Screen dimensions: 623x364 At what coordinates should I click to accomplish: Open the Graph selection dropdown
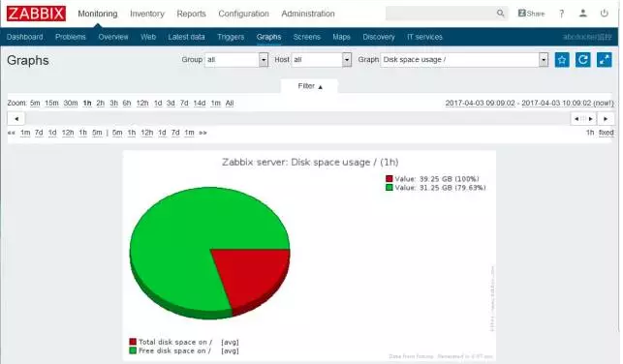(464, 60)
